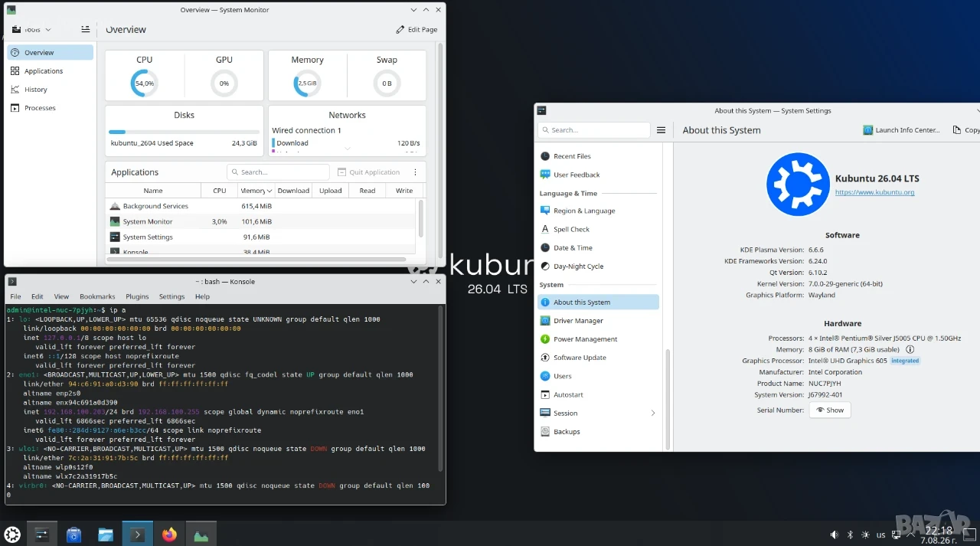
Task: Focus the System Settings search field
Action: (x=593, y=130)
